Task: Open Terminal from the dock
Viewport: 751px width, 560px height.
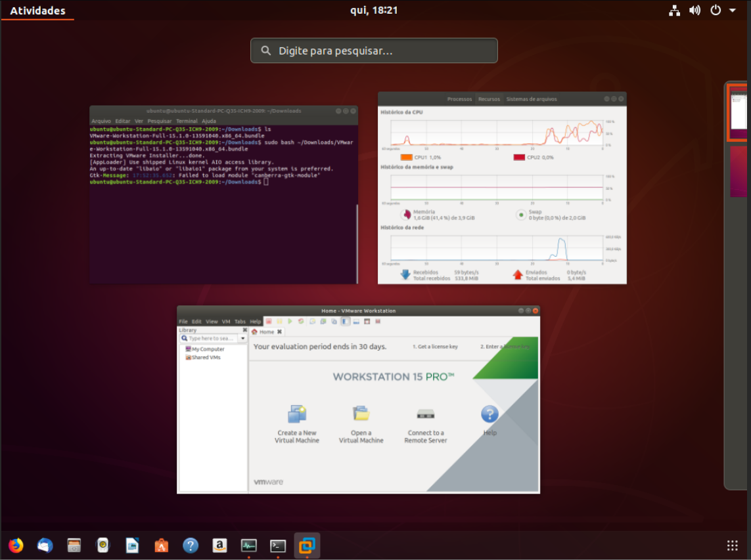Action: tap(278, 545)
